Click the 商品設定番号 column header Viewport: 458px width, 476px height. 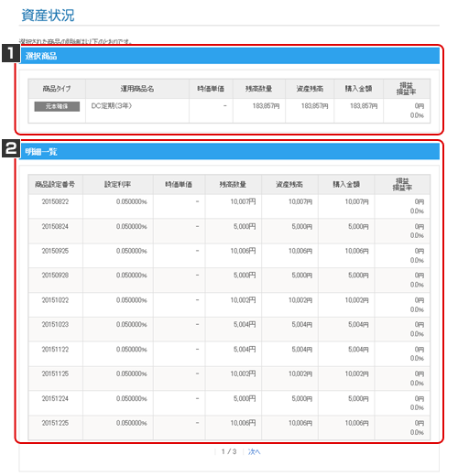tap(55, 185)
